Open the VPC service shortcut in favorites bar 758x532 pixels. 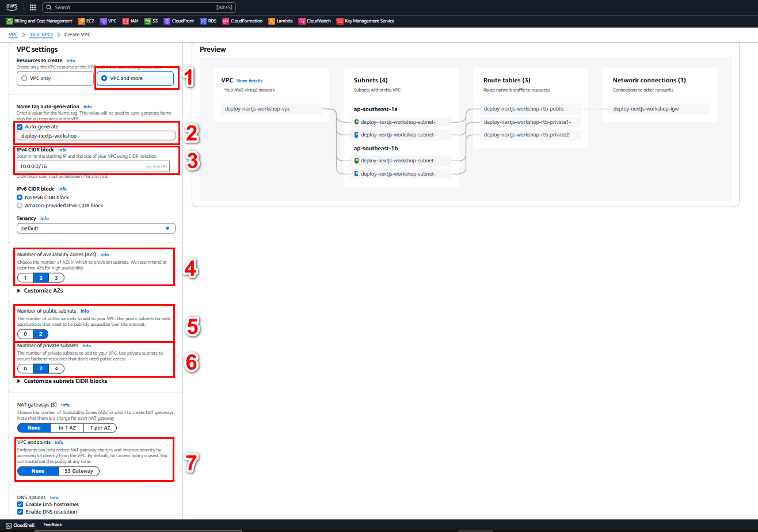[x=108, y=21]
